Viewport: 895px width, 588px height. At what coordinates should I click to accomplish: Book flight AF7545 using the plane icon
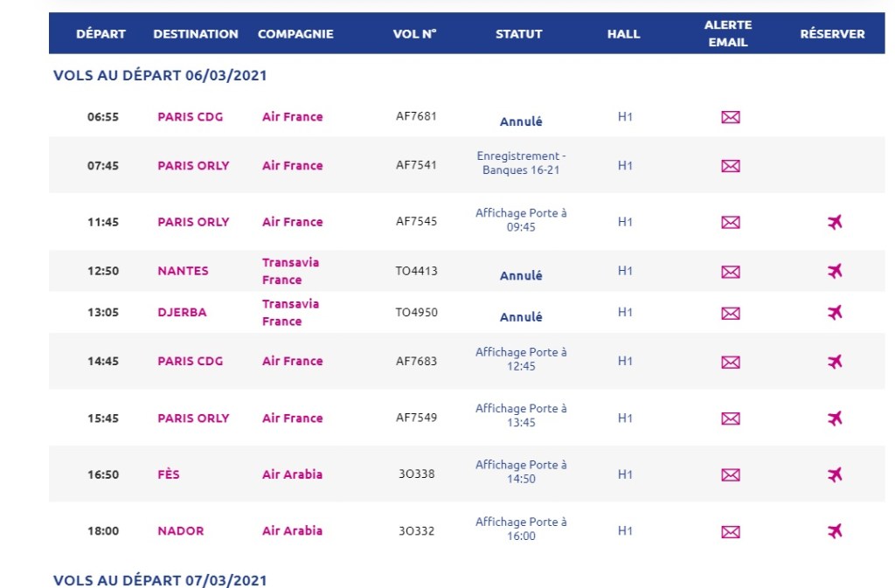tap(835, 222)
